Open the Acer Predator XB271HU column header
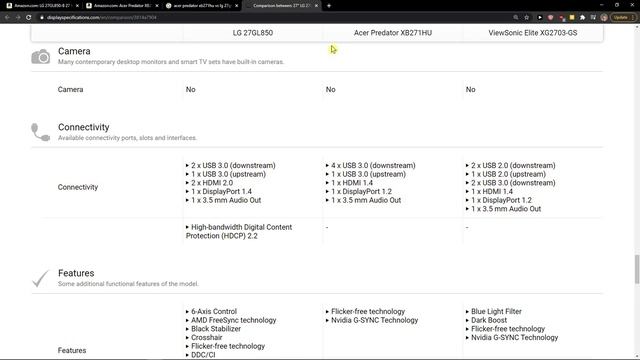The width and height of the screenshot is (640, 360). [393, 33]
